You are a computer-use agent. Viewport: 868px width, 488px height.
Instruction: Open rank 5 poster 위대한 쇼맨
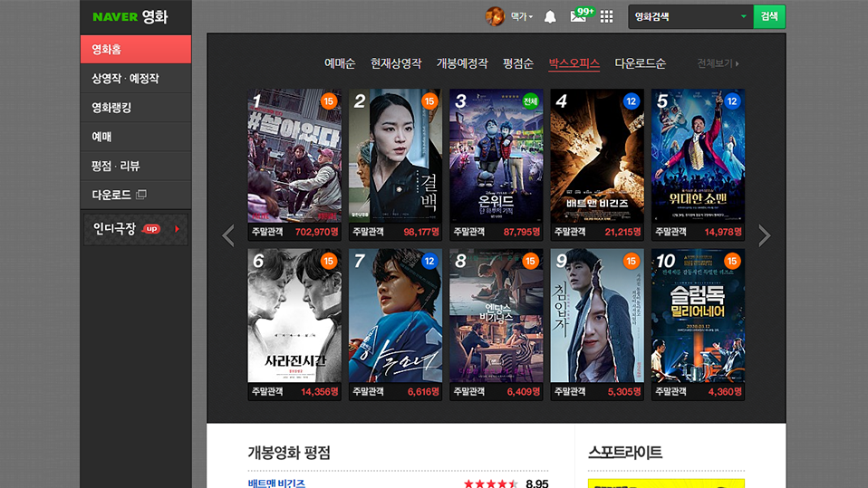(x=698, y=156)
